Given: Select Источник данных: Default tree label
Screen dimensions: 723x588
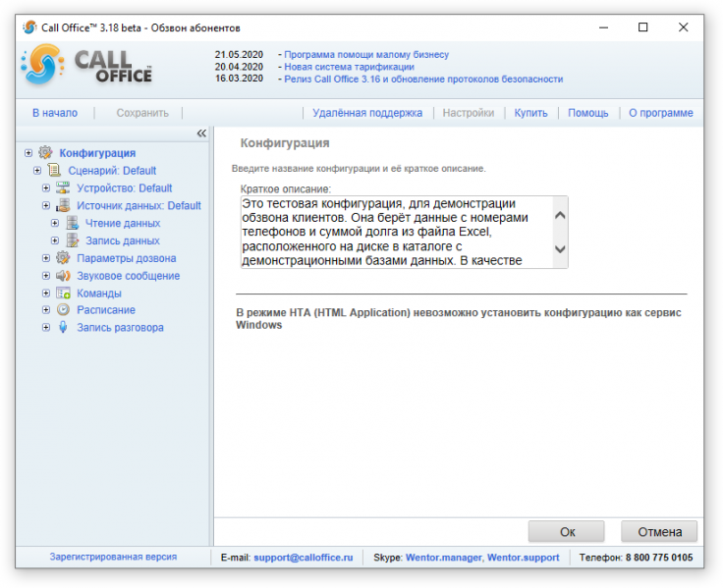Looking at the screenshot, I should pyautogui.click(x=139, y=205).
